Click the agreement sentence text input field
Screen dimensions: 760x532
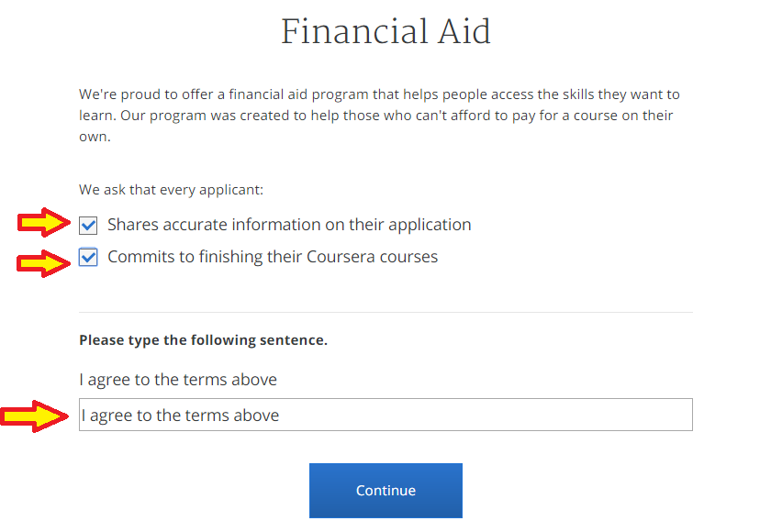386,415
